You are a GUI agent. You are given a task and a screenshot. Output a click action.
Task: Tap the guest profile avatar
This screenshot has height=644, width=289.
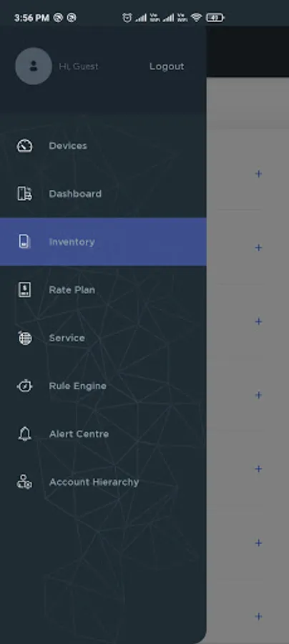[34, 66]
